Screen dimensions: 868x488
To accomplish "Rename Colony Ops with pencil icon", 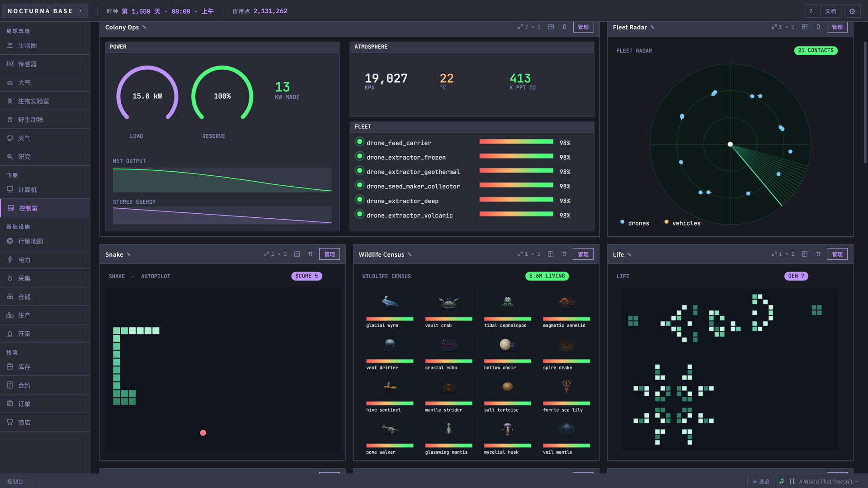I will 144,27.
